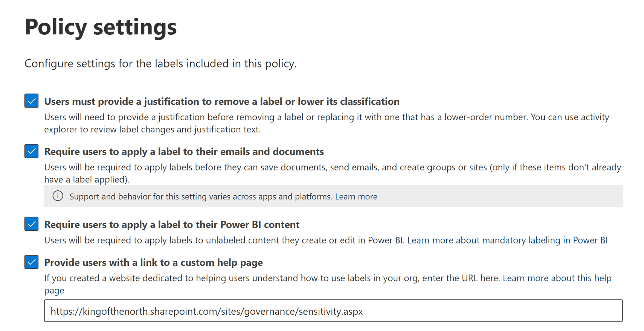Open the "Learn more" link in the gray notice

tap(356, 196)
